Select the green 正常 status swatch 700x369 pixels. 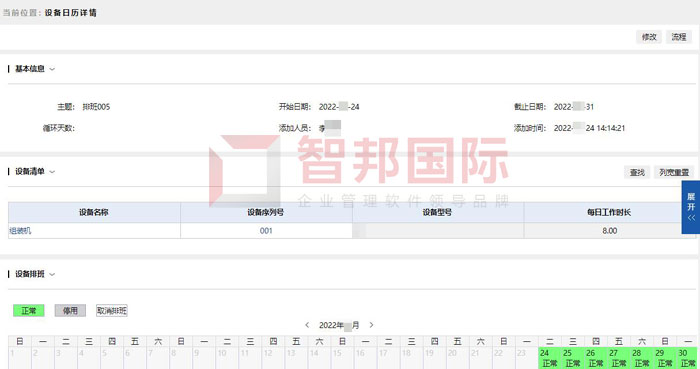29,311
